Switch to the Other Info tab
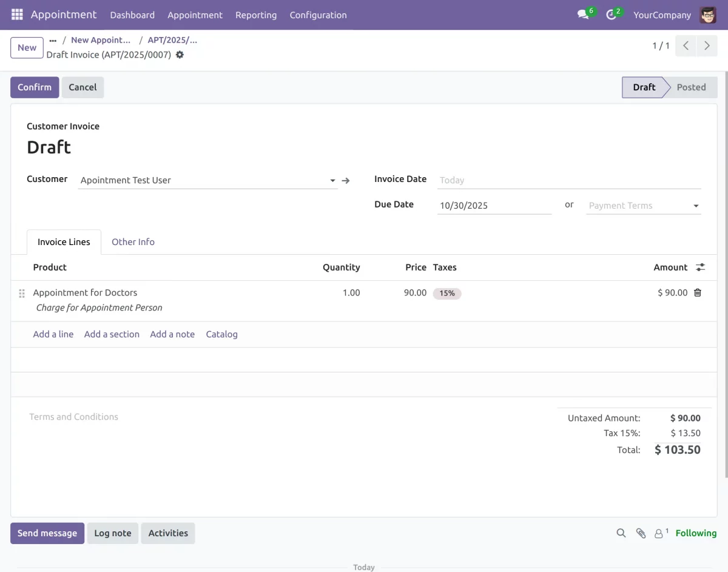 tap(133, 241)
